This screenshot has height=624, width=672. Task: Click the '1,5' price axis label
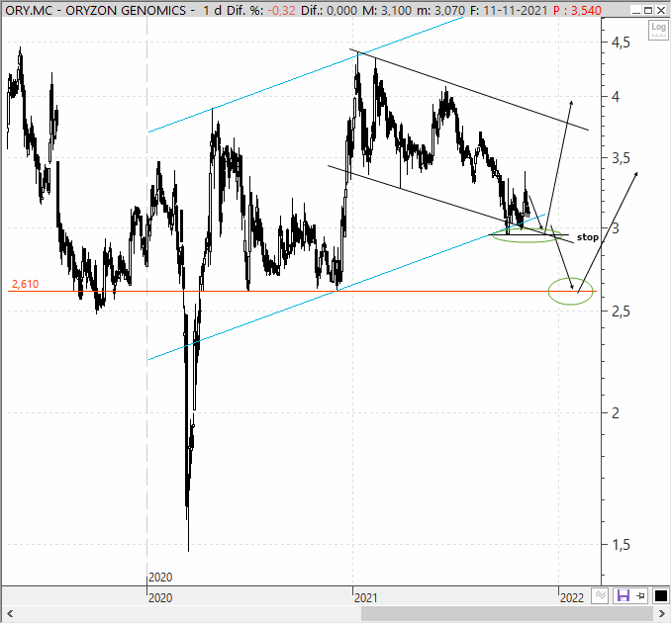(621, 545)
